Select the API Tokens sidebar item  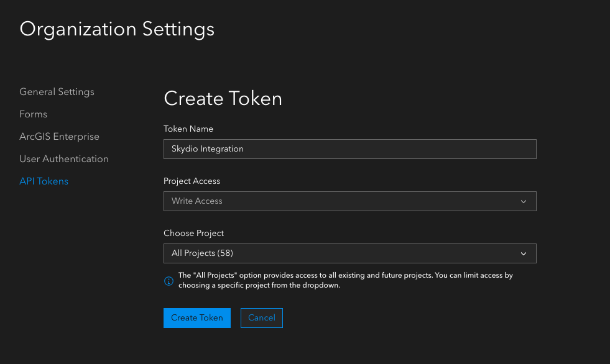click(x=44, y=181)
